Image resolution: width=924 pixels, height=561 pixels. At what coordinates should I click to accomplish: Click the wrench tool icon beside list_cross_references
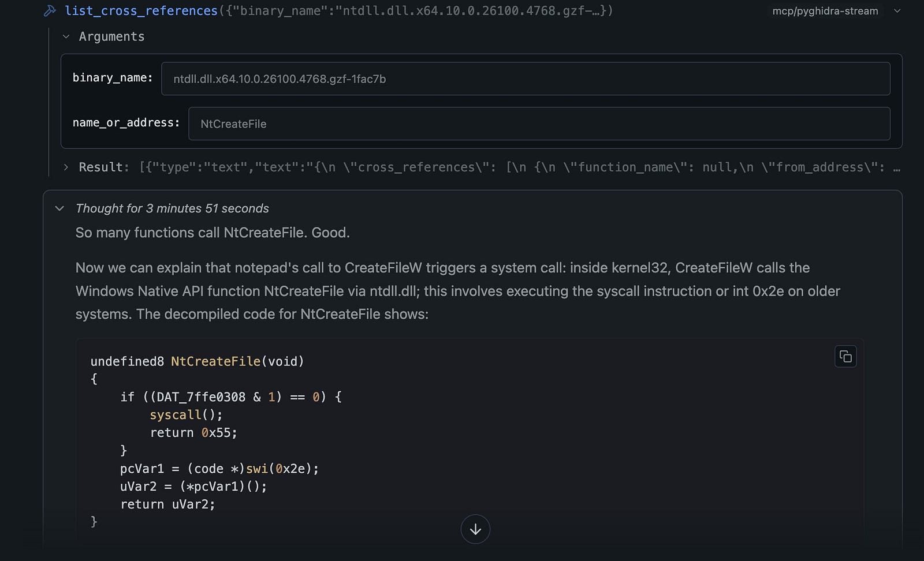(x=50, y=10)
